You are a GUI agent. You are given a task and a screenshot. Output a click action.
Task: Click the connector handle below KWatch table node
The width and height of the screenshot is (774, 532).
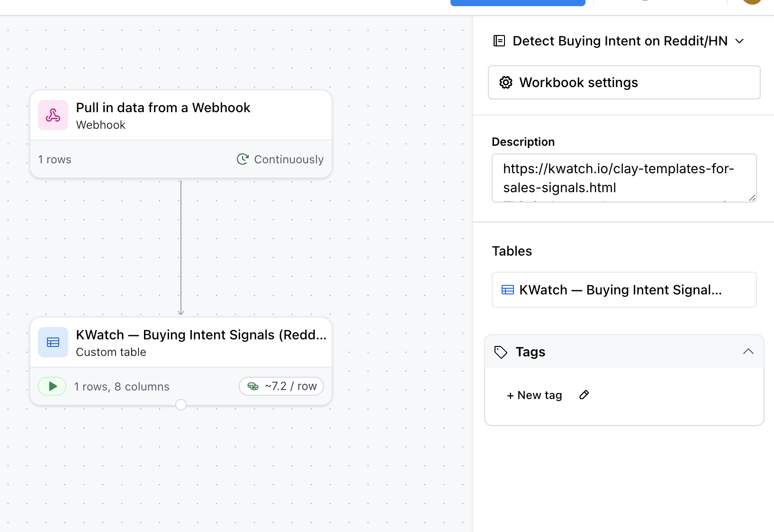[x=181, y=405]
